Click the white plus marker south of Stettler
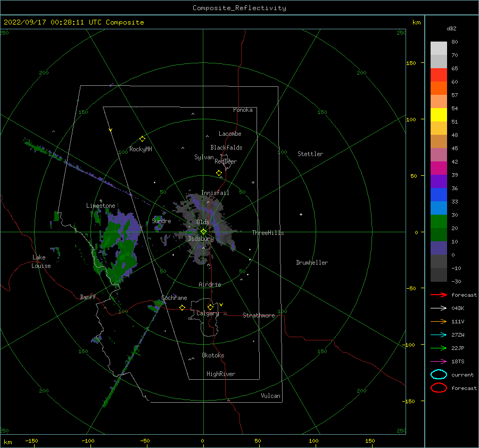Viewport: 479px width, 448px height. click(301, 214)
